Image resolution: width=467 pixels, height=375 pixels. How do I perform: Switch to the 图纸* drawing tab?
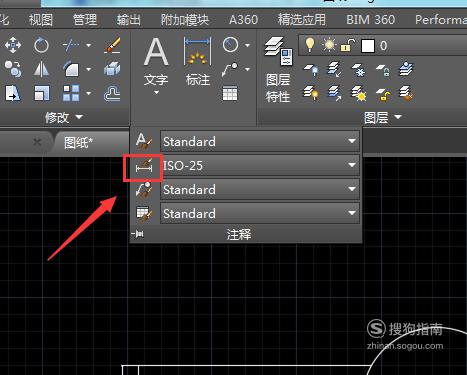[78, 143]
